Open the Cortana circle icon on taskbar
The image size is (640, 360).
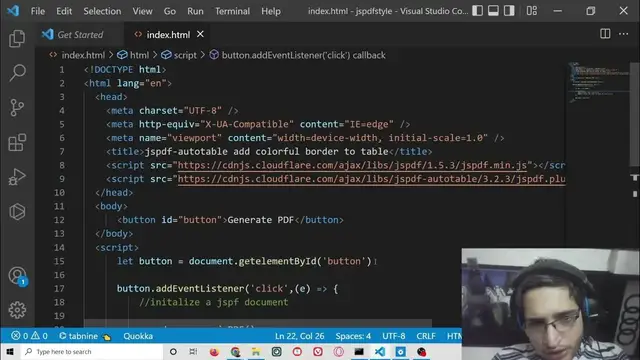(x=173, y=351)
